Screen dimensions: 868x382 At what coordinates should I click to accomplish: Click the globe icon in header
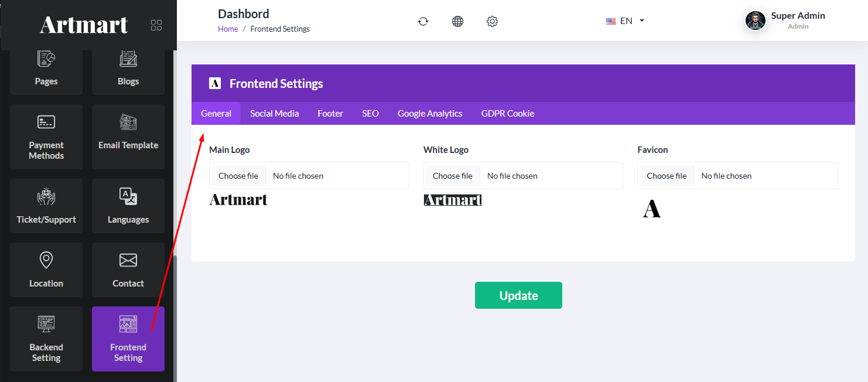457,22
